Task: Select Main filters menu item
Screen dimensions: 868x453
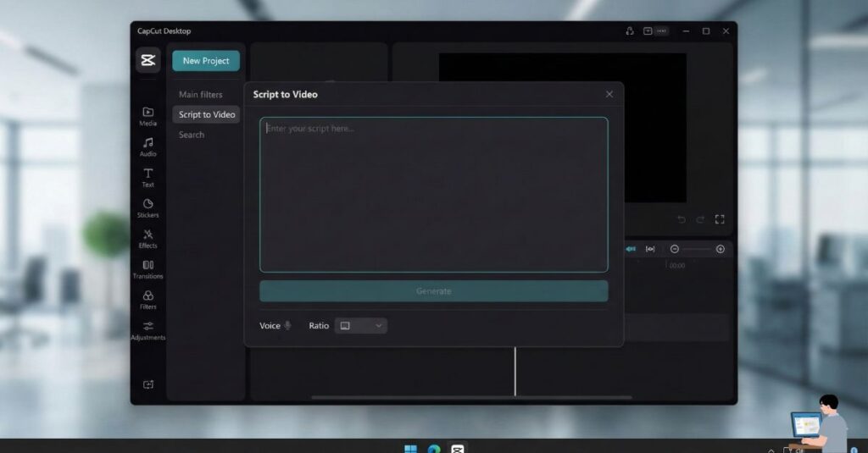Action: pyautogui.click(x=200, y=94)
